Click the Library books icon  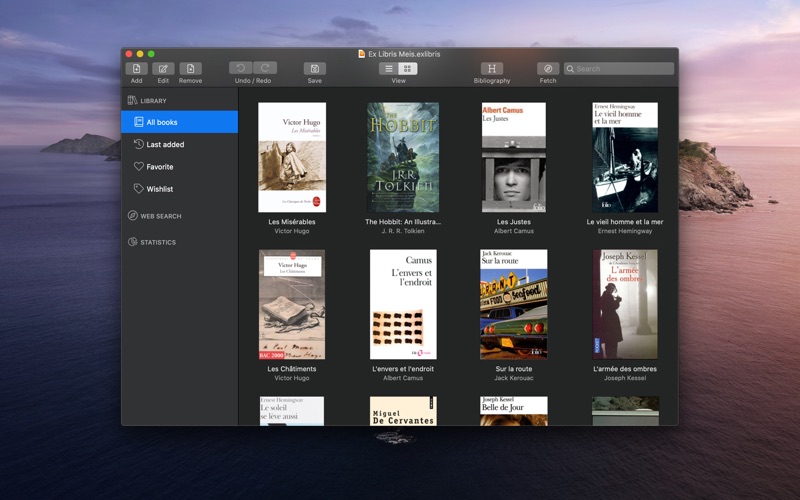pyautogui.click(x=133, y=100)
